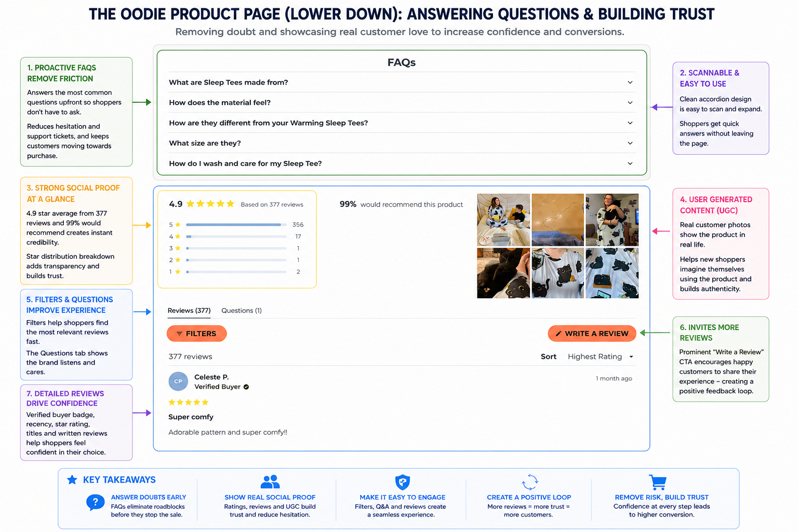798x532 pixels.
Task: Click the CP reviewer avatar
Action: point(178,381)
